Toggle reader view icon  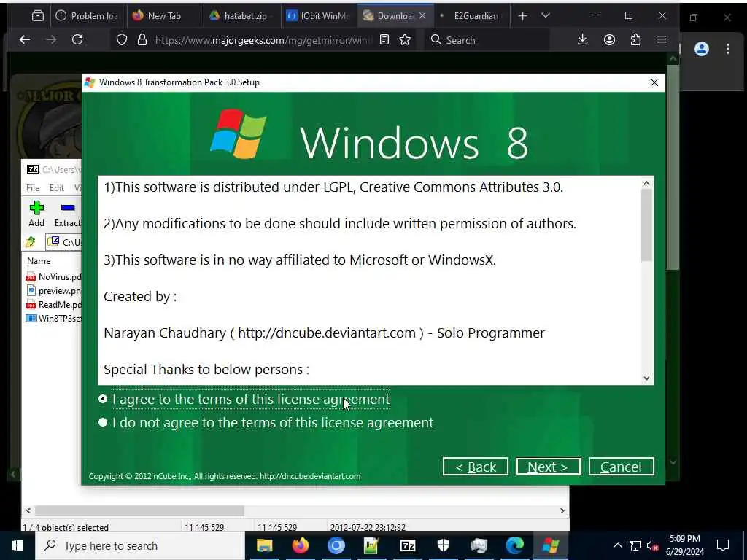(x=384, y=40)
